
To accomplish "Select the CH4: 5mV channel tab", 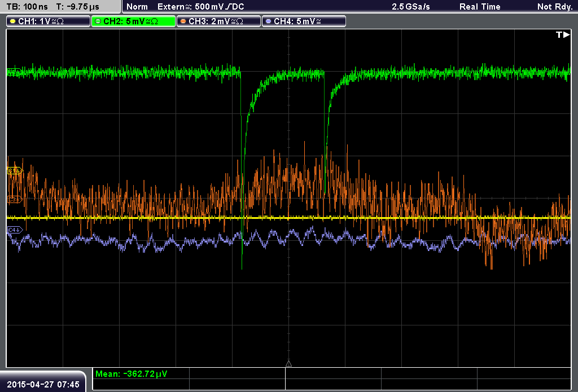I will [x=304, y=21].
